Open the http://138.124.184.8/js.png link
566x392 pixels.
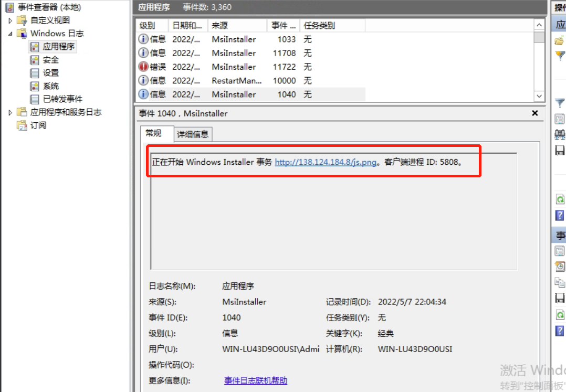[326, 162]
